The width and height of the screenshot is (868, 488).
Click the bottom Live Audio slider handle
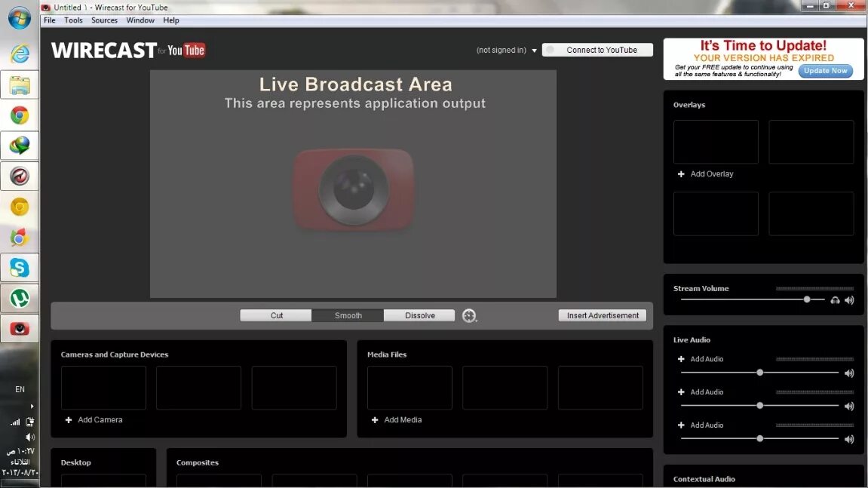pyautogui.click(x=760, y=438)
